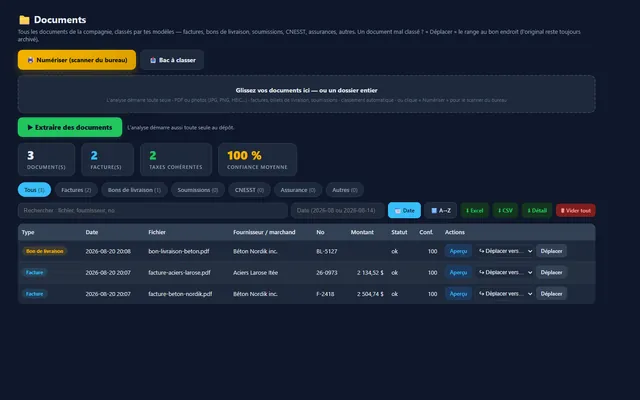Click the Fichier column header
This screenshot has height=400, width=640.
(157, 232)
